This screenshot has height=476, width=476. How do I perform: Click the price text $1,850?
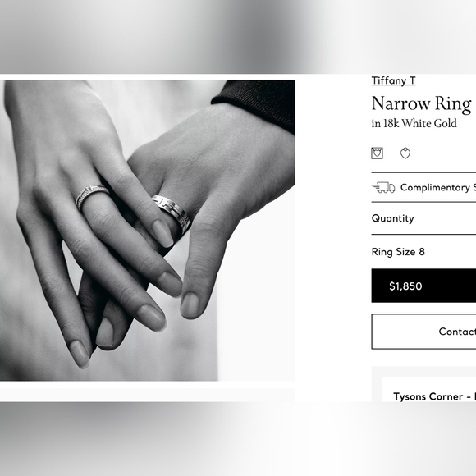click(x=405, y=286)
